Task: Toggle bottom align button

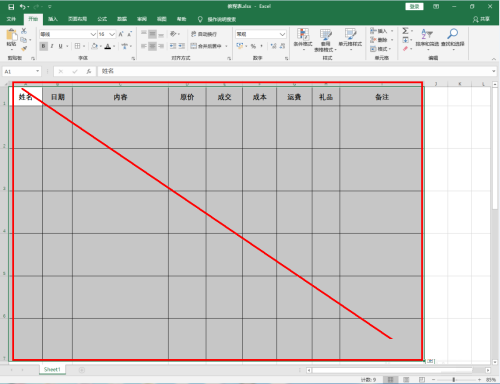Action: pyautogui.click(x=161, y=34)
